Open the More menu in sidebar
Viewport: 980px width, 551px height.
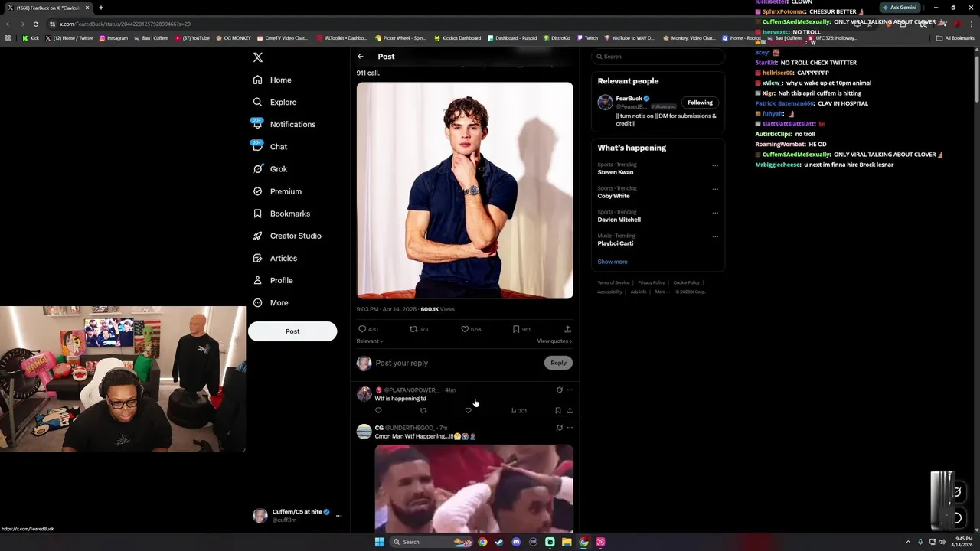click(270, 302)
